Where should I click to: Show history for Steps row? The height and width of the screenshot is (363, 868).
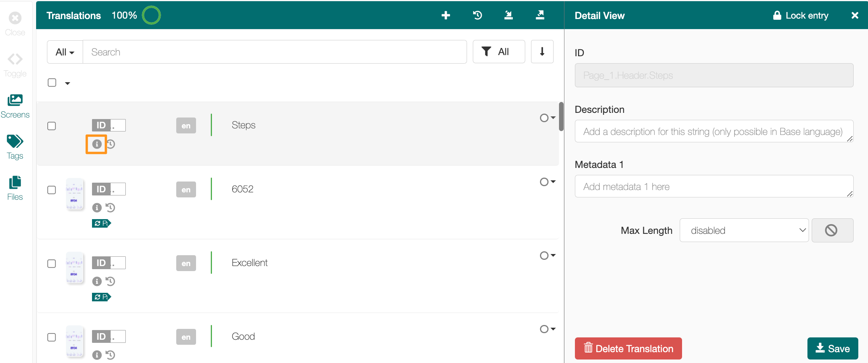[x=111, y=144]
